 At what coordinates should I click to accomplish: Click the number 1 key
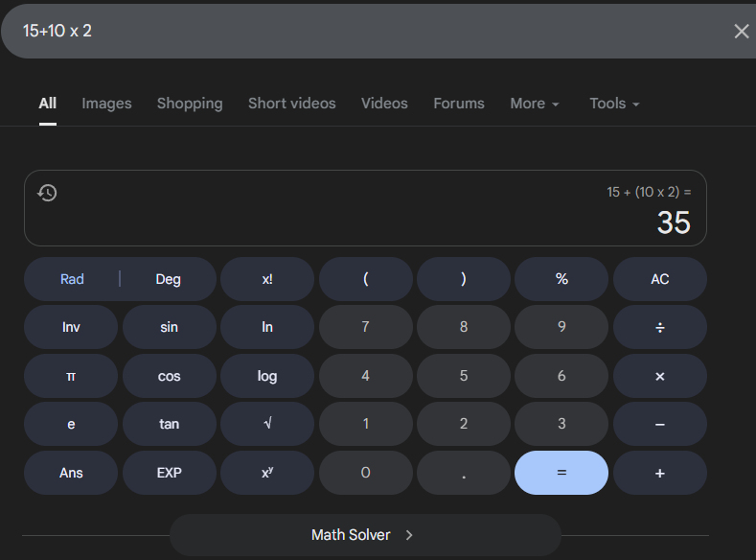click(365, 424)
